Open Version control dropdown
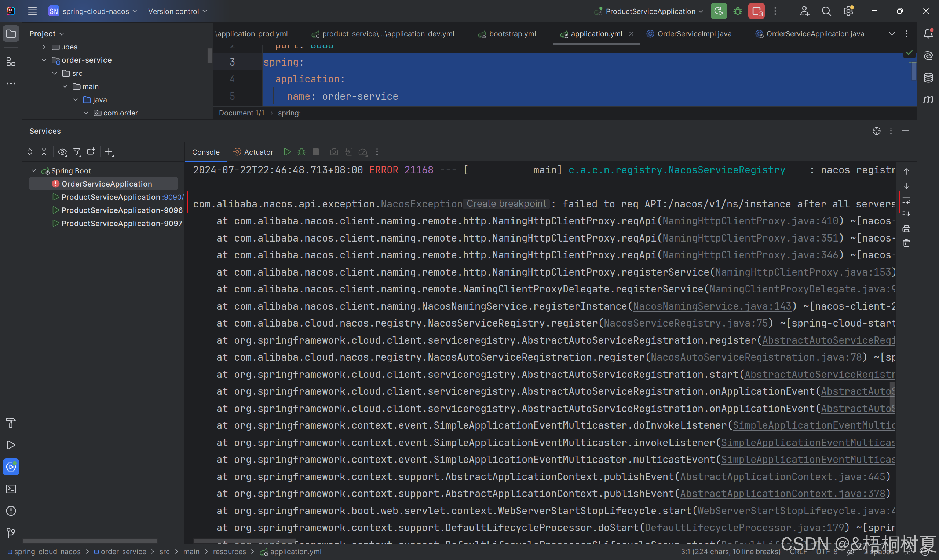The image size is (939, 560). tap(177, 11)
